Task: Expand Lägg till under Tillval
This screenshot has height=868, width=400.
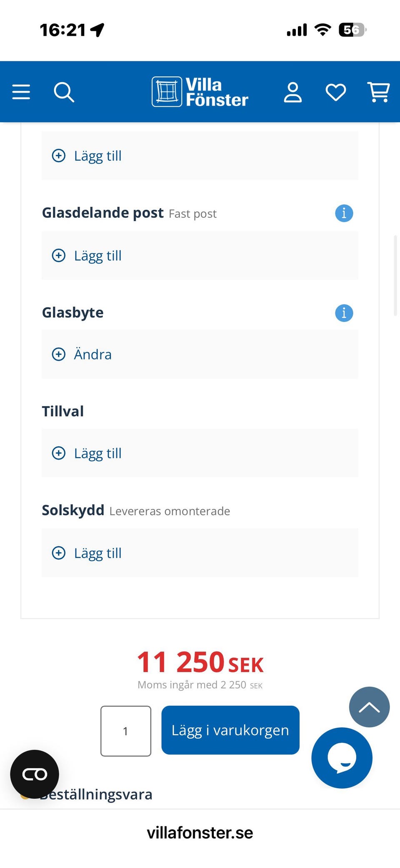Action: (x=200, y=453)
